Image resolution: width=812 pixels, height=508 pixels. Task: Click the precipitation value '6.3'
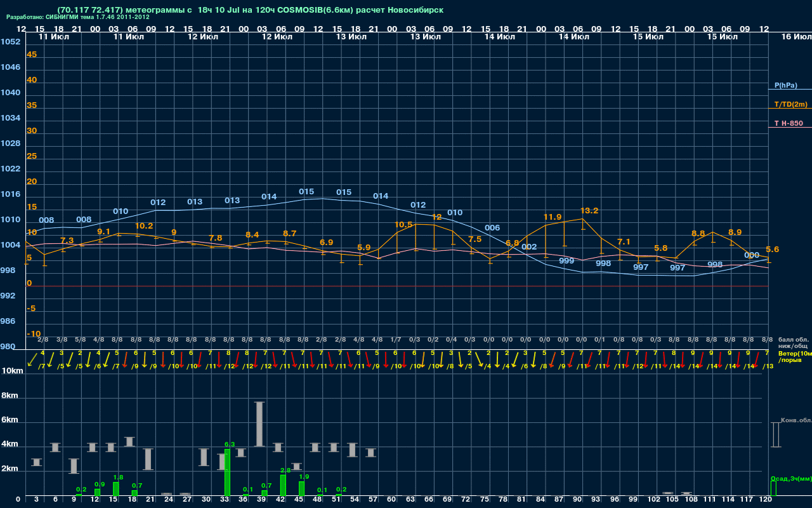point(230,444)
